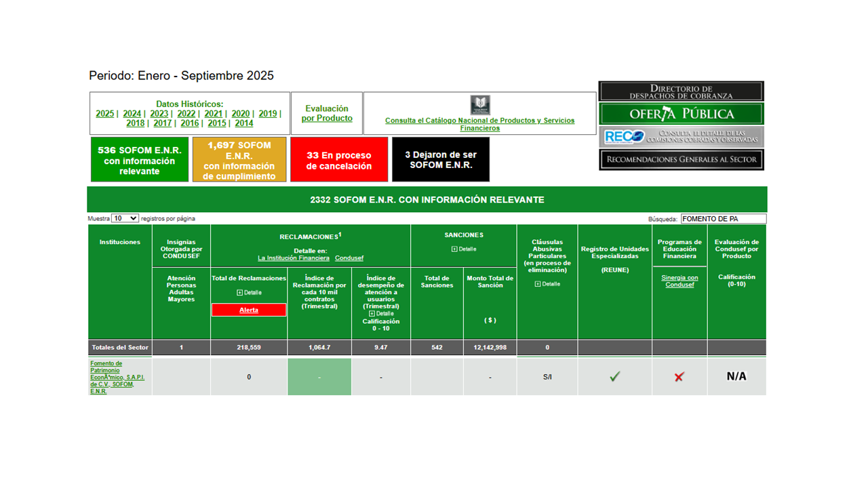
Task: Open the Catálogo Nacional book icon
Action: [x=480, y=105]
